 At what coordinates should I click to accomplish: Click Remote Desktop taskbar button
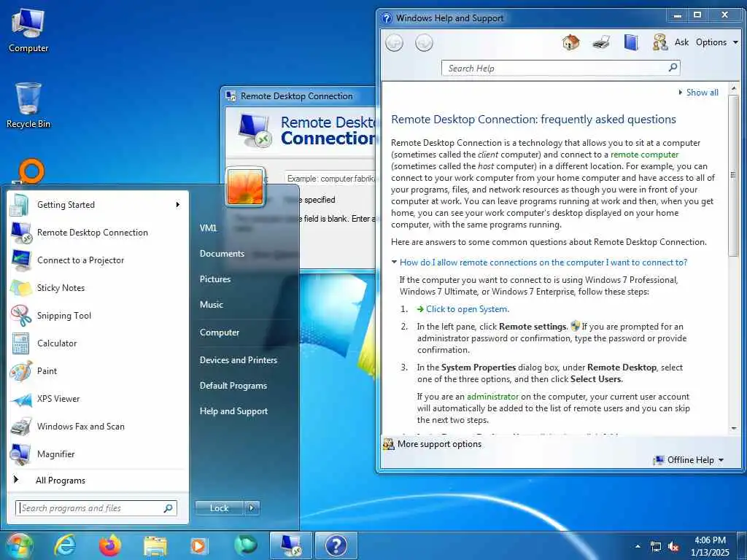point(290,545)
